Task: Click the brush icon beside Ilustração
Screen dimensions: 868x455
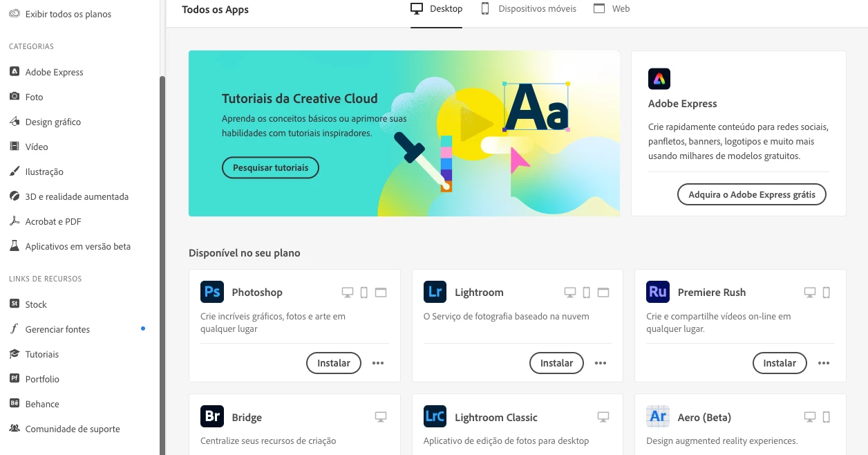Action: click(14, 171)
